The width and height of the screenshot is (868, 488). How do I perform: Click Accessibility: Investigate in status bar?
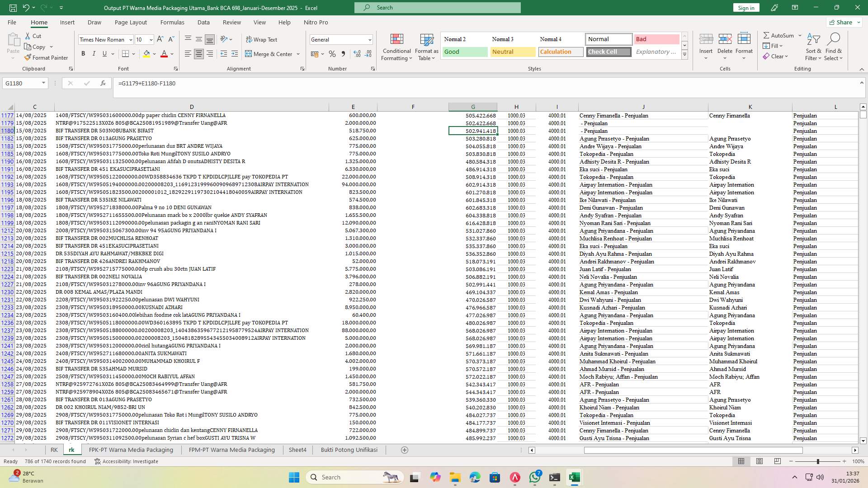[x=126, y=461]
